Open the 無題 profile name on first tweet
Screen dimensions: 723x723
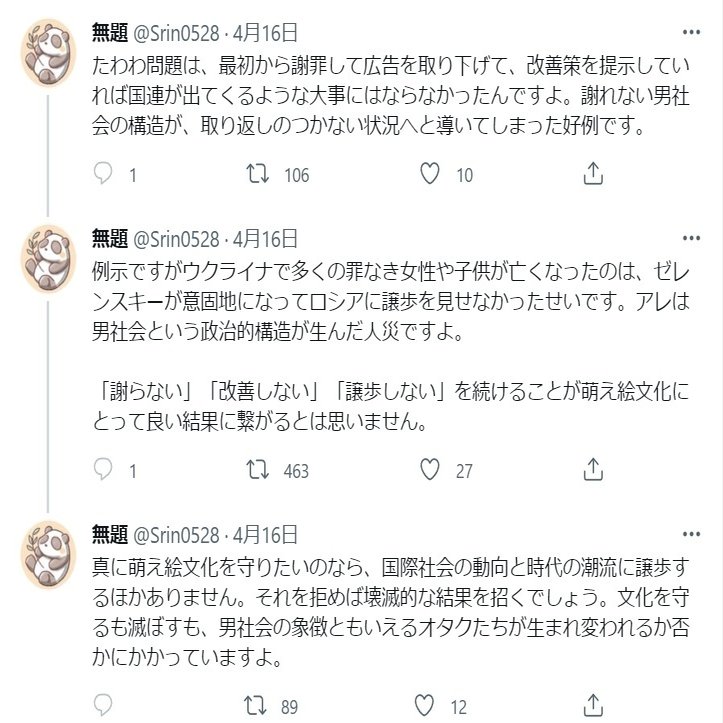[x=109, y=33]
